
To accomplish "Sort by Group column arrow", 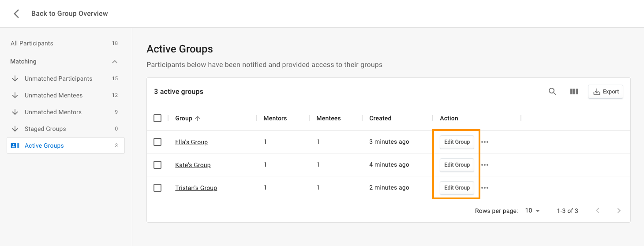I will click(x=198, y=118).
